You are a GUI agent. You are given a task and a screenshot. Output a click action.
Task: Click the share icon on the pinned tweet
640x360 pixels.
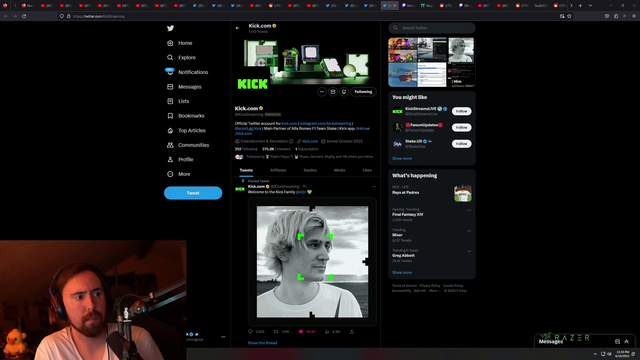[x=352, y=332]
